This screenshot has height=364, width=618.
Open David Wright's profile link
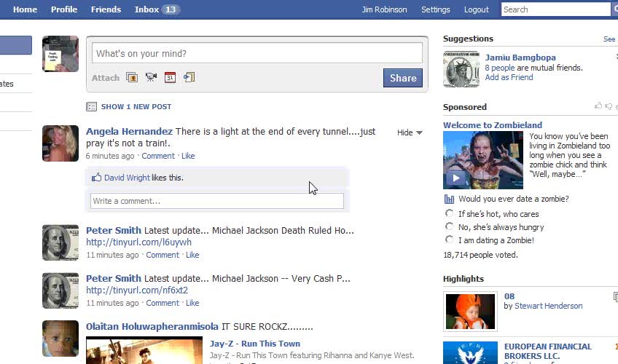tap(127, 178)
